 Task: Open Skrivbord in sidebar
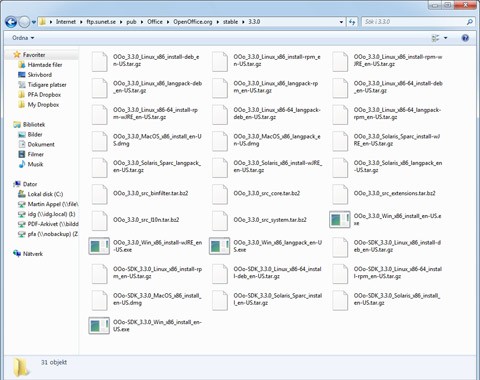pos(39,75)
